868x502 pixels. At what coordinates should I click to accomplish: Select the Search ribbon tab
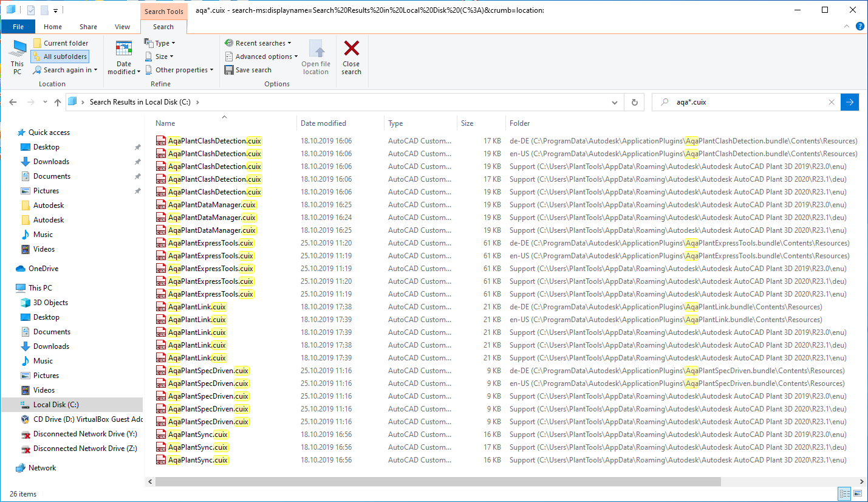click(x=163, y=27)
